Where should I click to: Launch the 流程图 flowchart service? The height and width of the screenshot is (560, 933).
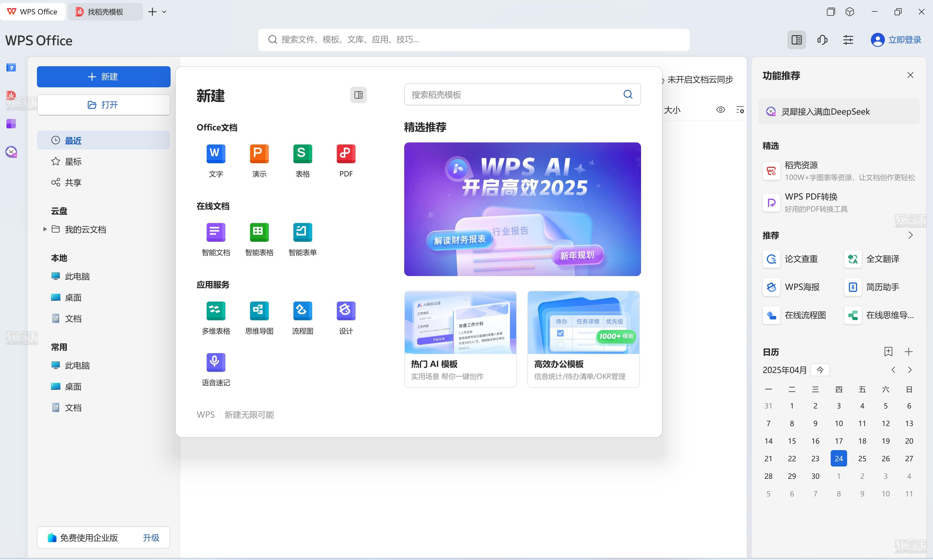302,318
